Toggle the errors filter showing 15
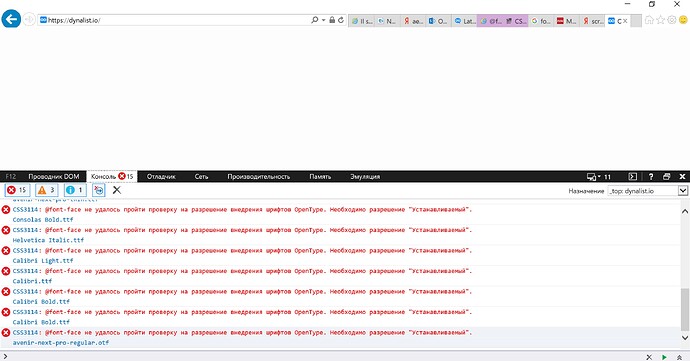The height and width of the screenshot is (361, 690). 17,190
